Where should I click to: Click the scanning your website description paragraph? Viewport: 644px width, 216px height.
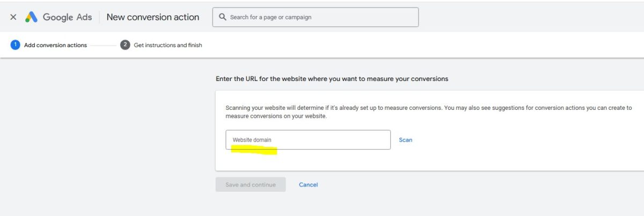(x=429, y=112)
